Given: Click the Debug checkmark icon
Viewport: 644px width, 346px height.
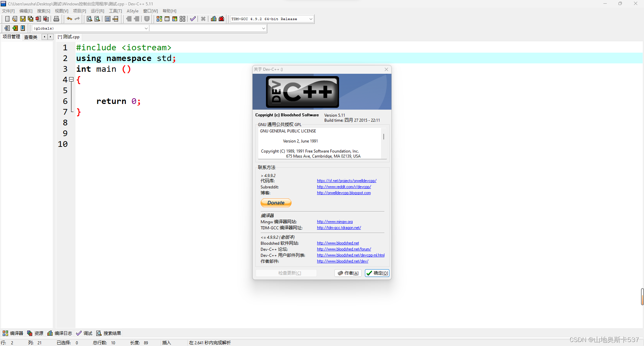Looking at the screenshot, I should [x=193, y=19].
